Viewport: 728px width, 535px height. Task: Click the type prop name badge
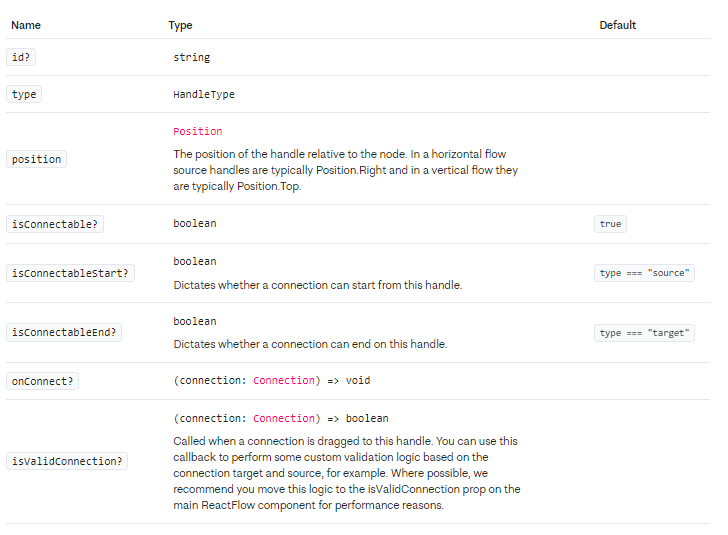[x=24, y=94]
